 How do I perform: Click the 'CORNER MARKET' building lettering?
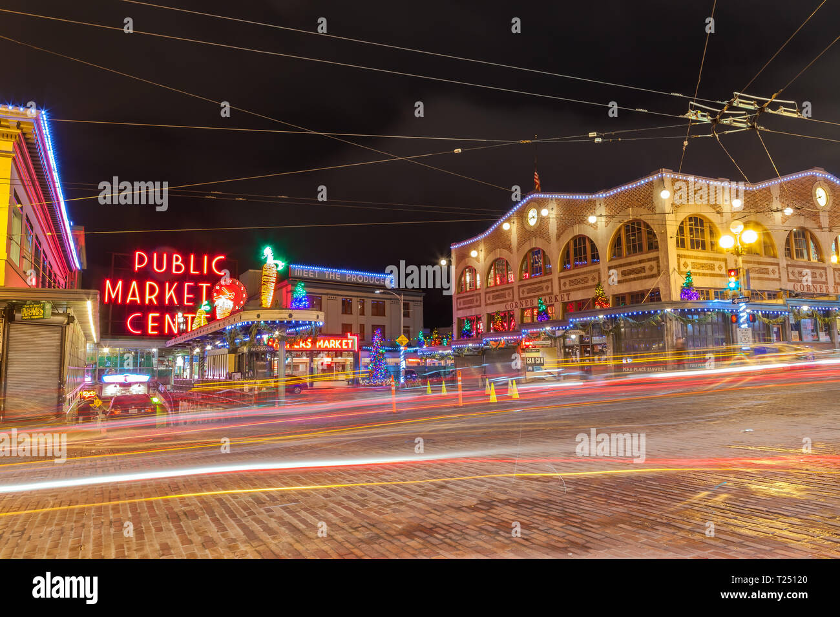point(539,302)
